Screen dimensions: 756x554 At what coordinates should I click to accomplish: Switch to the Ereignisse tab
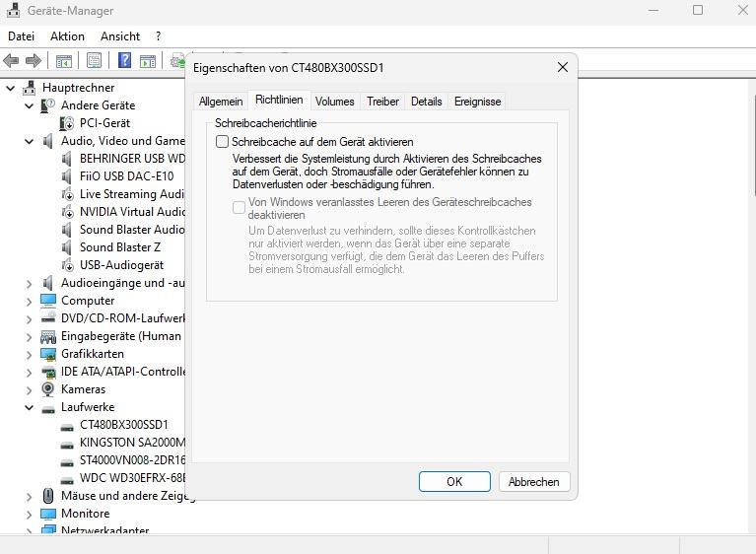coord(477,102)
